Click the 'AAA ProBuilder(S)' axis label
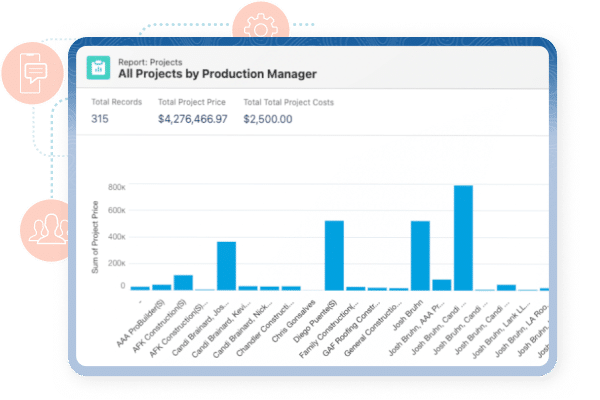This screenshot has width=600, height=400. click(140, 323)
